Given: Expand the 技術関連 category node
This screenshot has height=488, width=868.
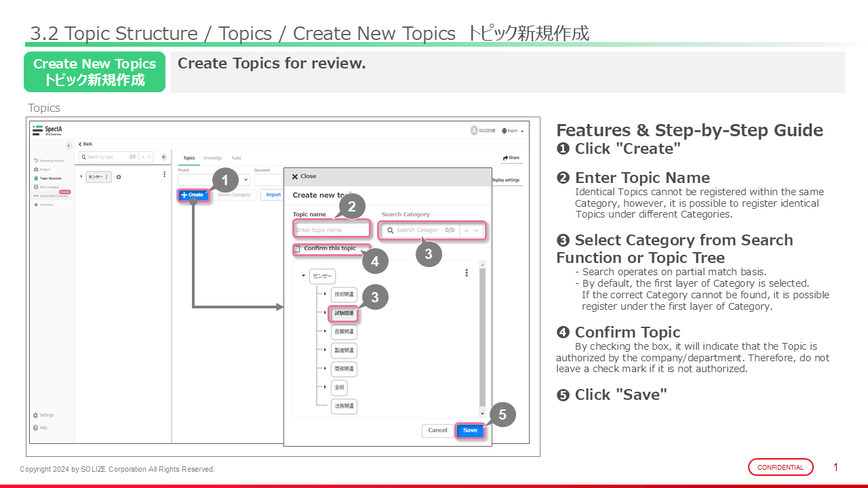Looking at the screenshot, I should point(325,294).
